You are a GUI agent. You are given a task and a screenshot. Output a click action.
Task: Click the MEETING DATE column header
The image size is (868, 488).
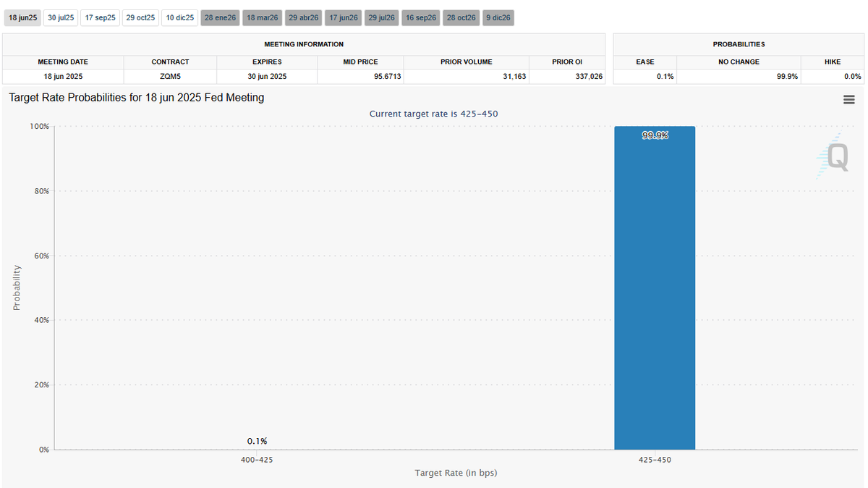tap(63, 62)
